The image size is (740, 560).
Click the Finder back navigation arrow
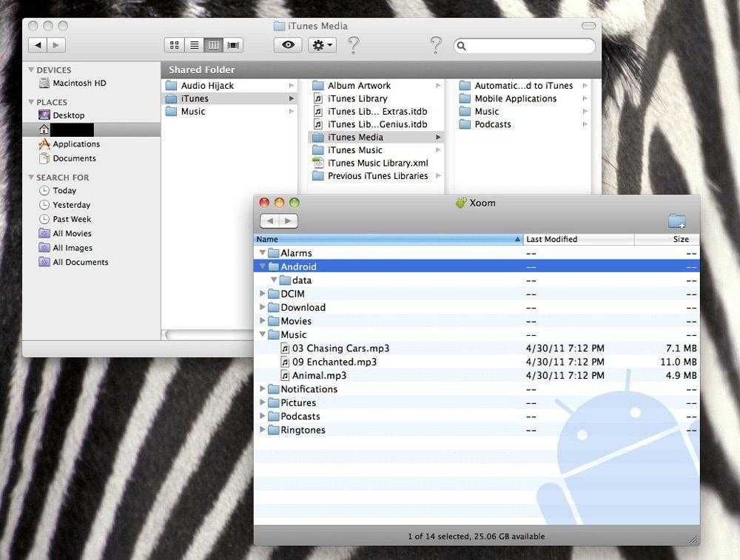tap(38, 45)
